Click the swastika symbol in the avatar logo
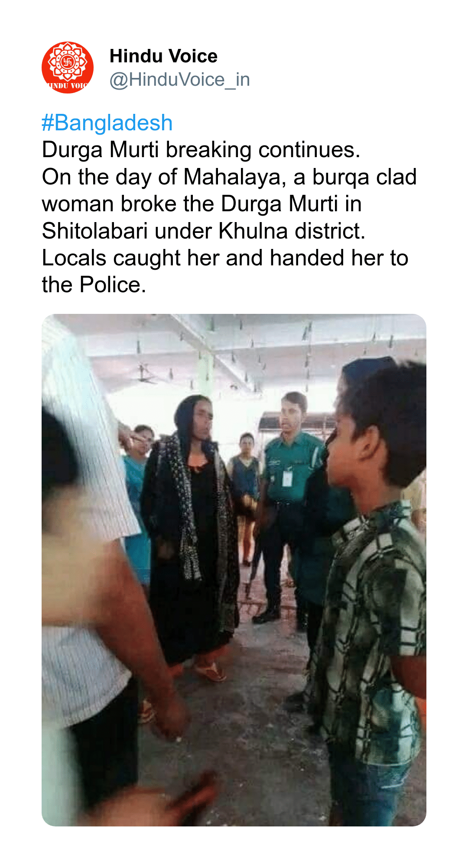 point(68,62)
